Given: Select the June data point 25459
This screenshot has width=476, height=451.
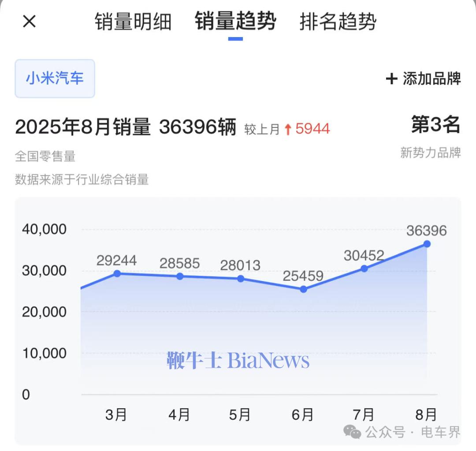Looking at the screenshot, I should click(x=303, y=289).
